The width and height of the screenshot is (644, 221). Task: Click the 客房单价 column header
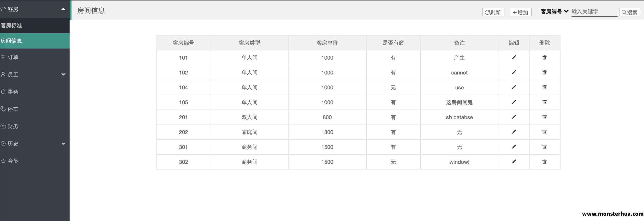click(327, 43)
